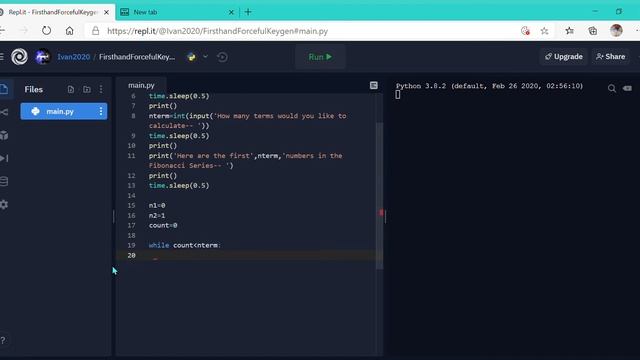View site info via the lock icon
The image size is (640, 360).
click(x=96, y=31)
